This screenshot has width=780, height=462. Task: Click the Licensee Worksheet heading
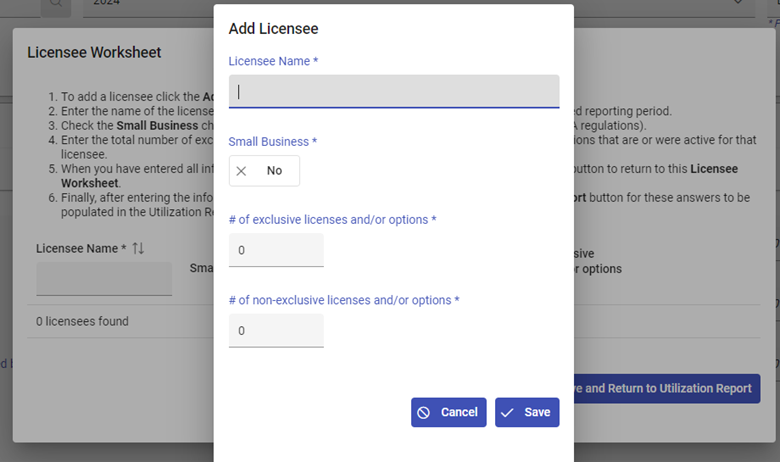click(94, 53)
